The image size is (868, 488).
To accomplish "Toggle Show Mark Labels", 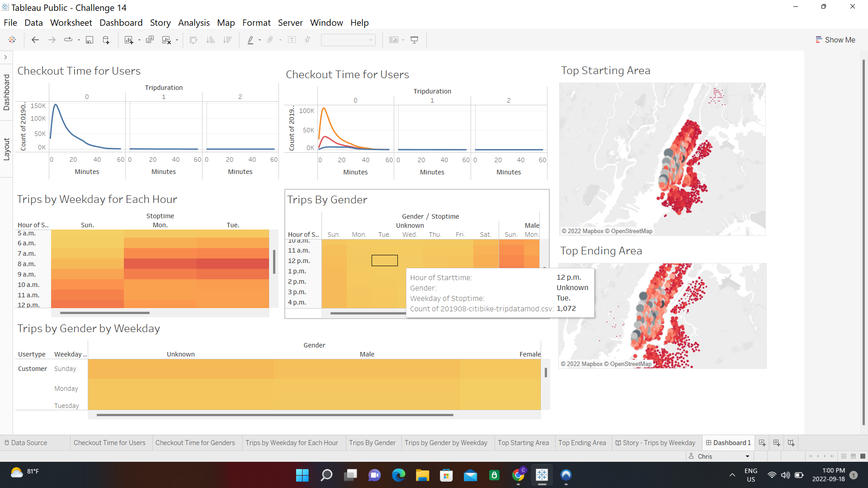I will (292, 40).
